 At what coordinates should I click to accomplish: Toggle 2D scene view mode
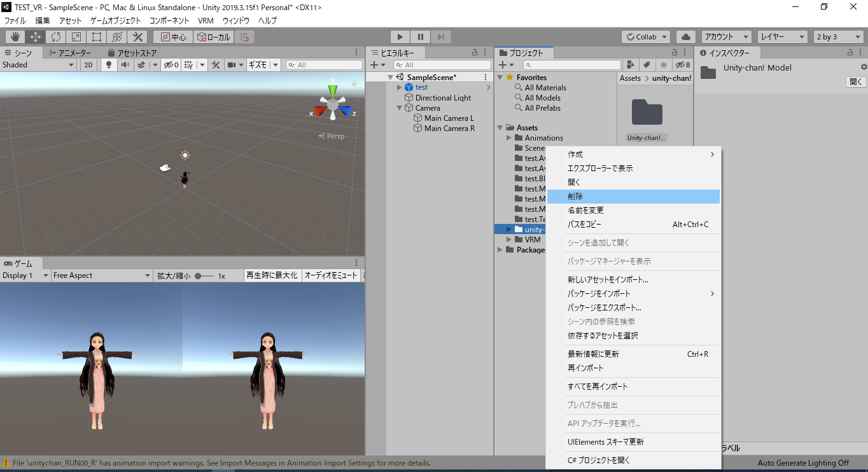tap(89, 65)
